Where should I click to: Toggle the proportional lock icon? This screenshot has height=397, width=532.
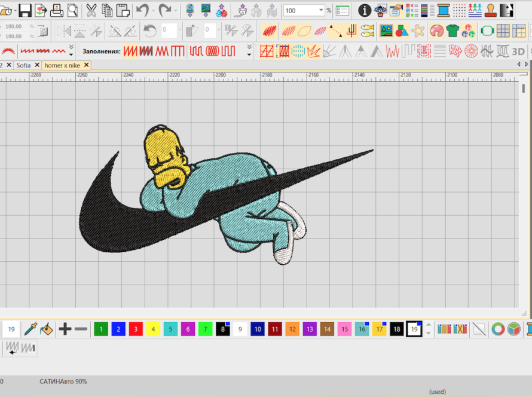coord(43,31)
